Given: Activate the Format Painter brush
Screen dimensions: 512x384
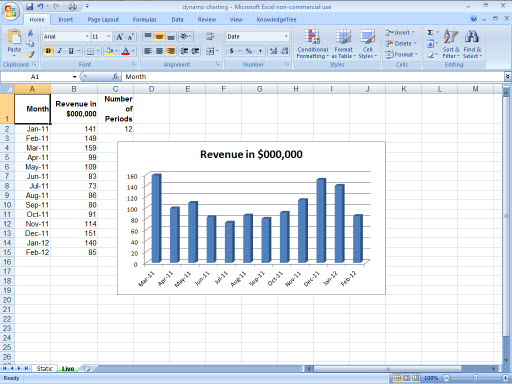Looking at the screenshot, I should (30, 54).
